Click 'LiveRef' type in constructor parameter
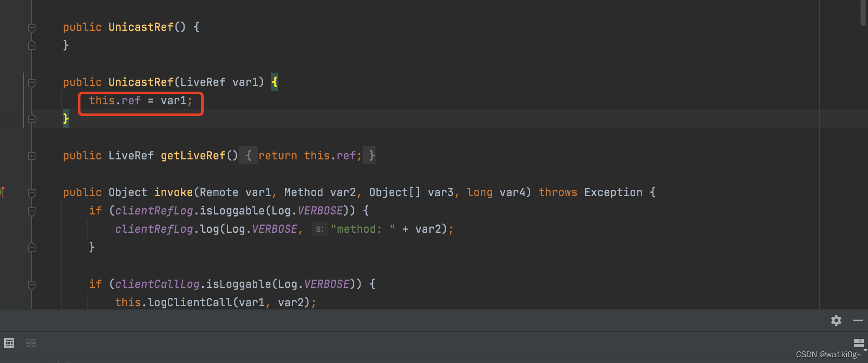Image resolution: width=868 pixels, height=363 pixels. pyautogui.click(x=203, y=82)
